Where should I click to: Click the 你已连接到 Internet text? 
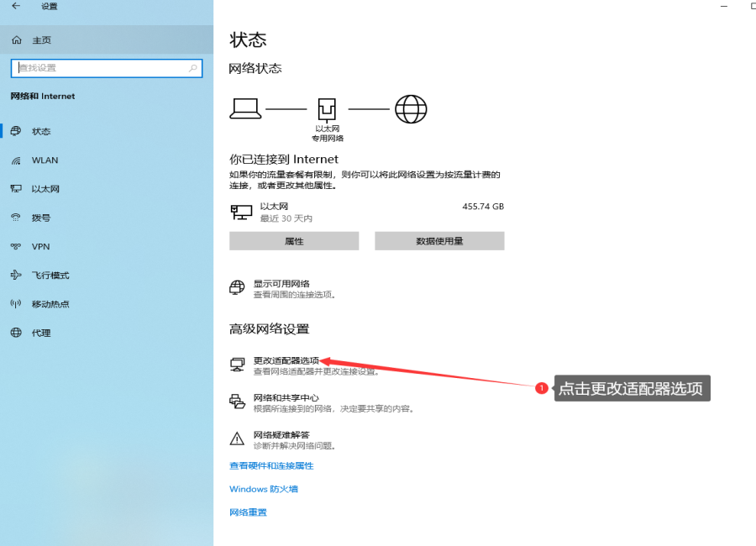pyautogui.click(x=284, y=159)
